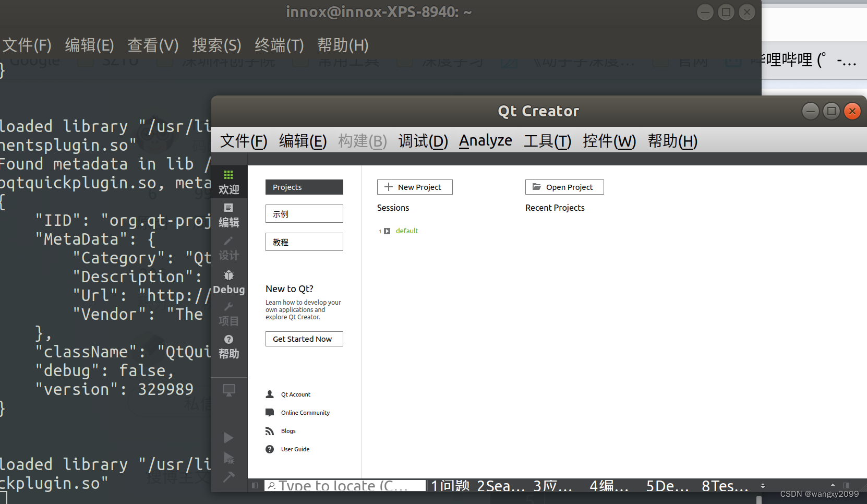Click the Run play arrow icon
The height and width of the screenshot is (504, 867).
(228, 437)
